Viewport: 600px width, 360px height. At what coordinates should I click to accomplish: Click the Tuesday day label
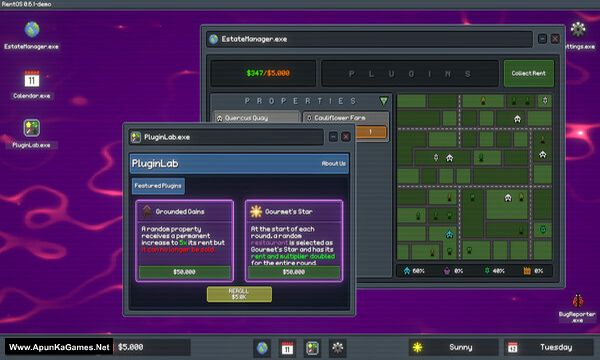(x=556, y=347)
